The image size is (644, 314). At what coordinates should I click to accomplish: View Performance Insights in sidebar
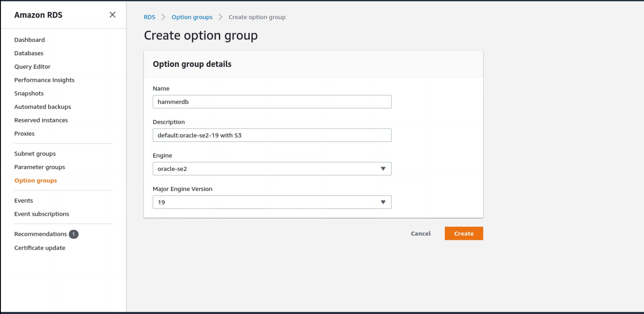coord(44,80)
